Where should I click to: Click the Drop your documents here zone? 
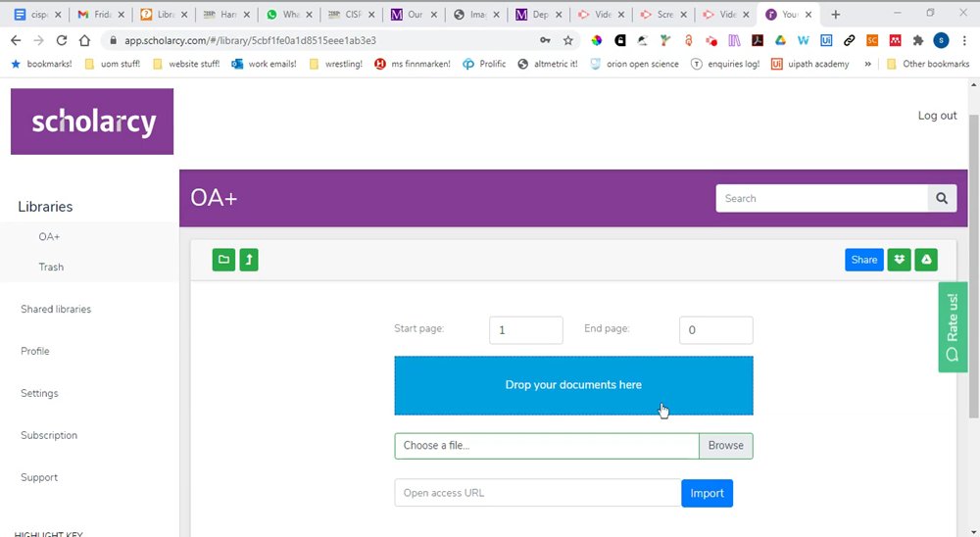click(573, 385)
